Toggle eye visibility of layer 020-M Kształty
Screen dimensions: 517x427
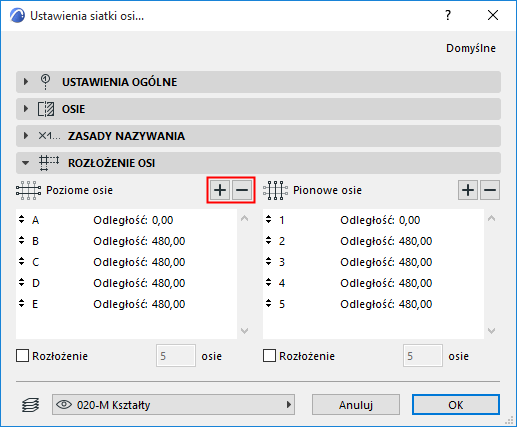[64, 405]
